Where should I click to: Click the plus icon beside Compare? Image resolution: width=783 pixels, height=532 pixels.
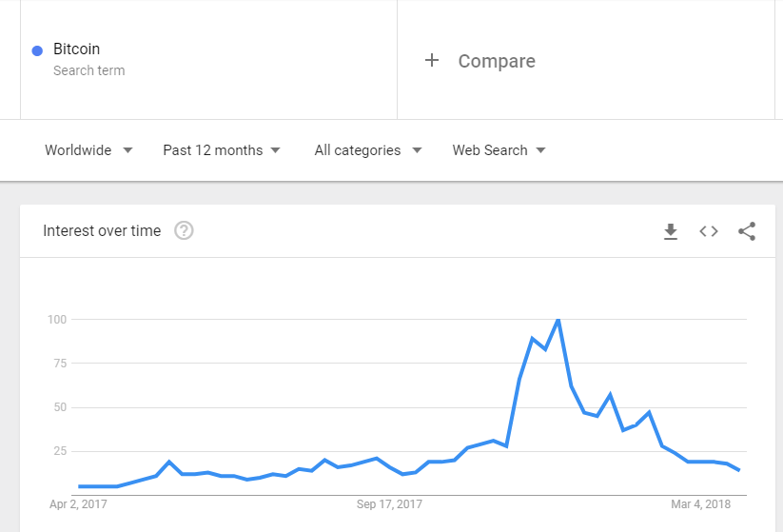point(431,61)
